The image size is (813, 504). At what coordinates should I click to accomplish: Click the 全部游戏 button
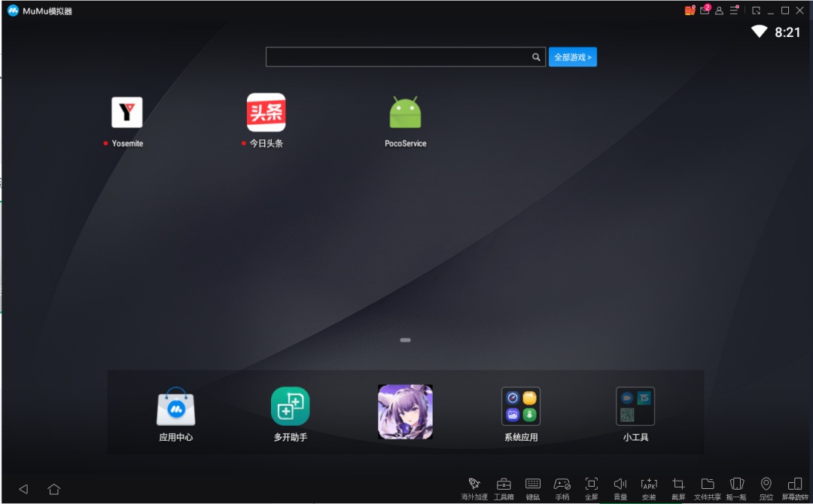point(572,57)
